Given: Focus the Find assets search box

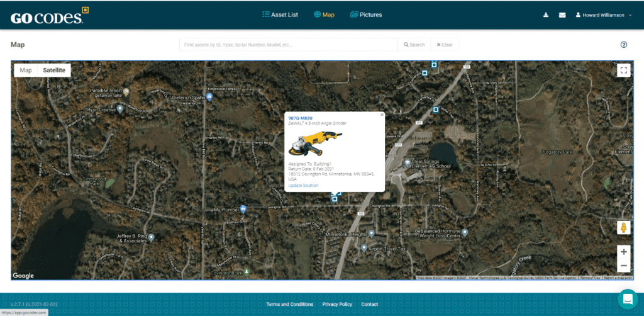Looking at the screenshot, I should (288, 45).
